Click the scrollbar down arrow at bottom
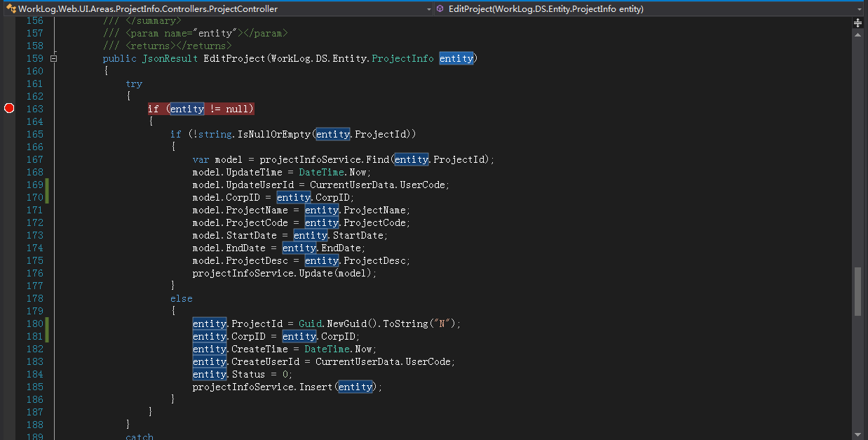 click(857, 434)
